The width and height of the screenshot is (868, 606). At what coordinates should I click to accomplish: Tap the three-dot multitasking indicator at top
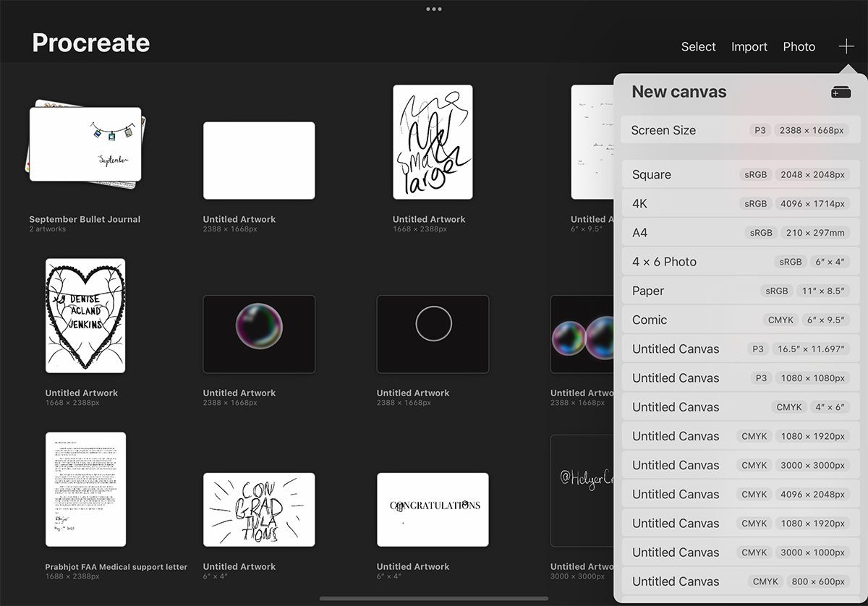434,9
